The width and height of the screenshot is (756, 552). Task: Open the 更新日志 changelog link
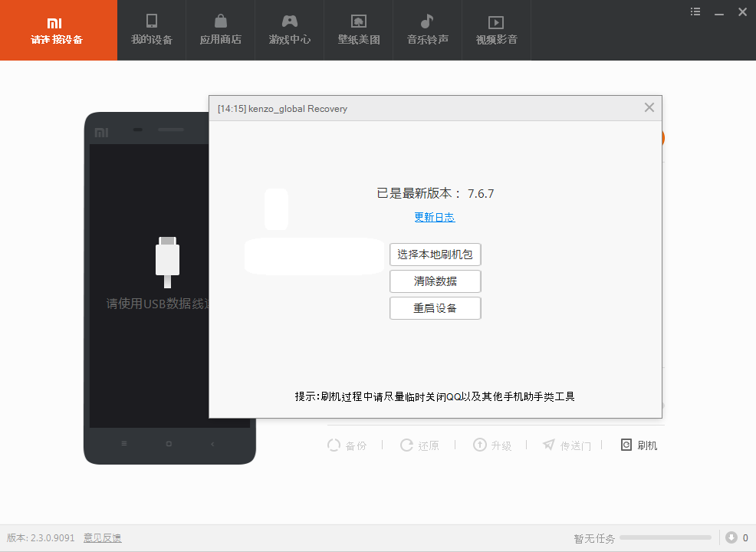tap(434, 217)
